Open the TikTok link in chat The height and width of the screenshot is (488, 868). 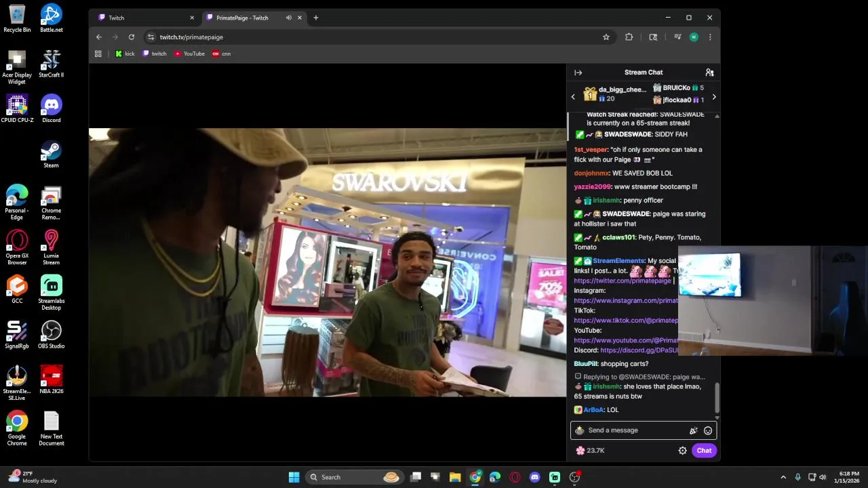(626, 321)
